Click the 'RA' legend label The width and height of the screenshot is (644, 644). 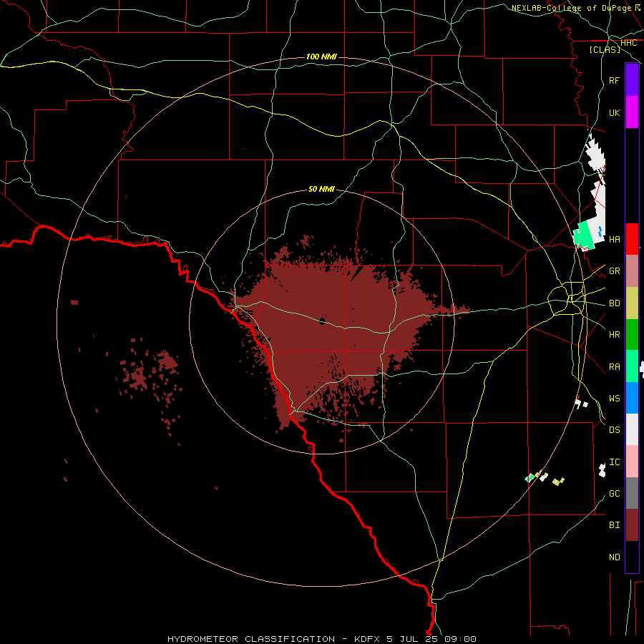tap(614, 367)
